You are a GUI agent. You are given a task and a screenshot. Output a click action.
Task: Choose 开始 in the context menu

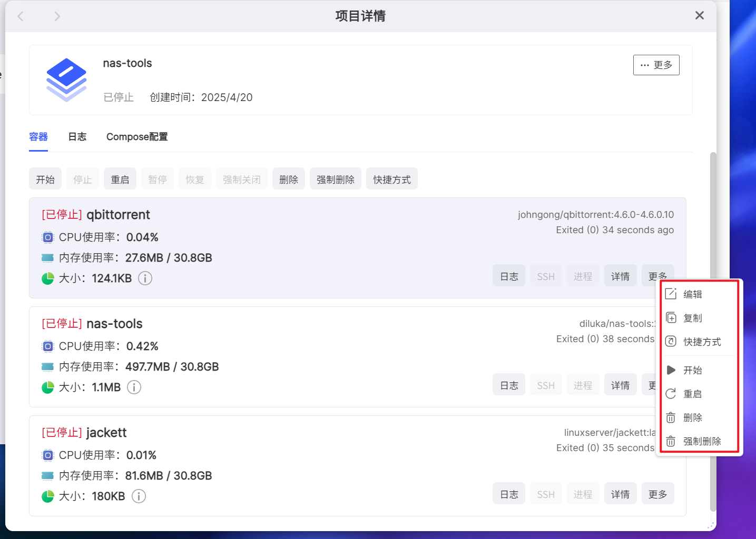[700, 370]
